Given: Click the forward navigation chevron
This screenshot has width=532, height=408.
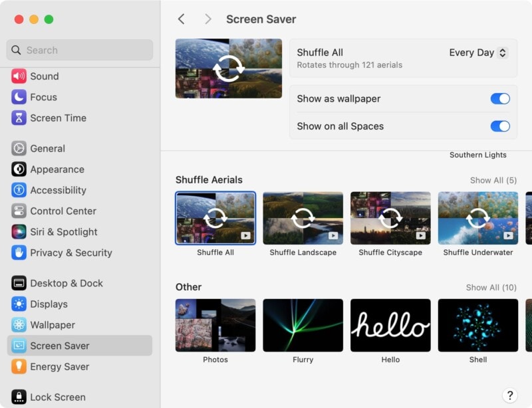Looking at the screenshot, I should click(208, 19).
